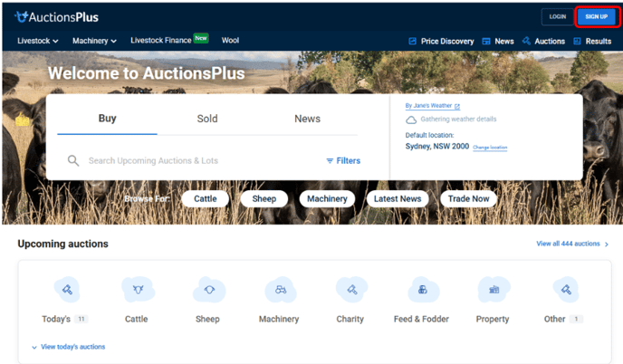Select the Cattle auctions category icon

(138, 290)
